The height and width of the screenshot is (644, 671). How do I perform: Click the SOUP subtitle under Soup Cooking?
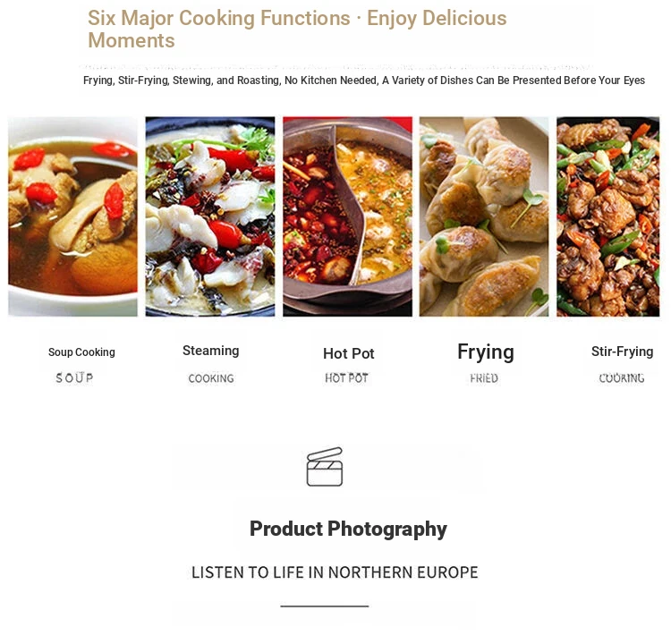pyautogui.click(x=74, y=377)
